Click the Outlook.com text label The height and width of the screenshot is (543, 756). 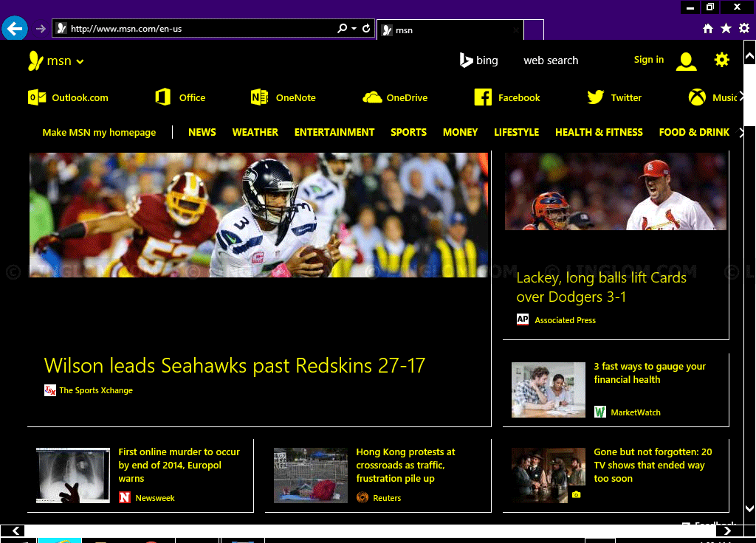pos(80,98)
